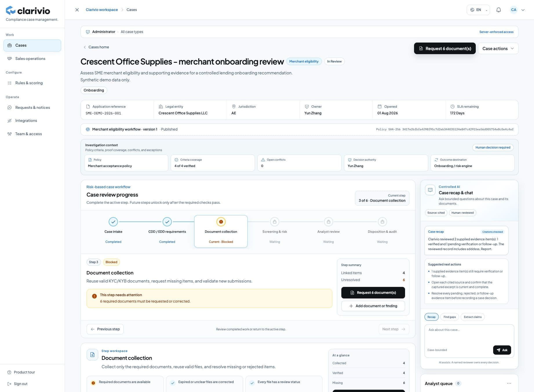Open Rules & scoring section
This screenshot has height=392, width=534.
pyautogui.click(x=32, y=83)
